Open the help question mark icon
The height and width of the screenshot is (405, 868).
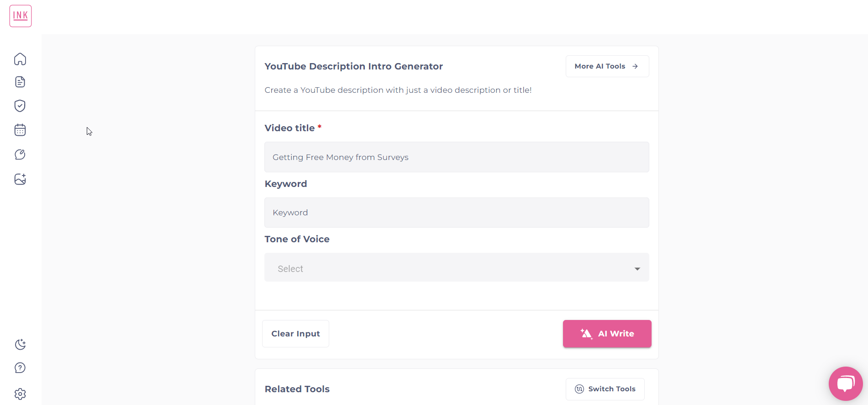(20, 368)
